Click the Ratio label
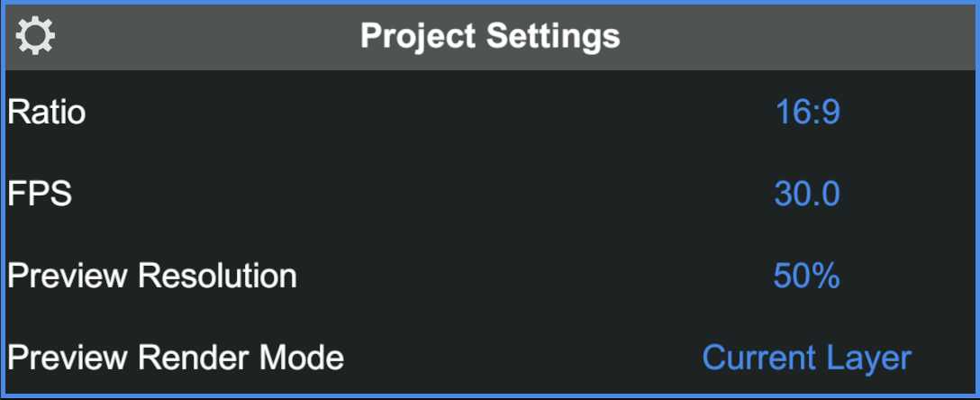This screenshot has width=980, height=400. tap(47, 113)
